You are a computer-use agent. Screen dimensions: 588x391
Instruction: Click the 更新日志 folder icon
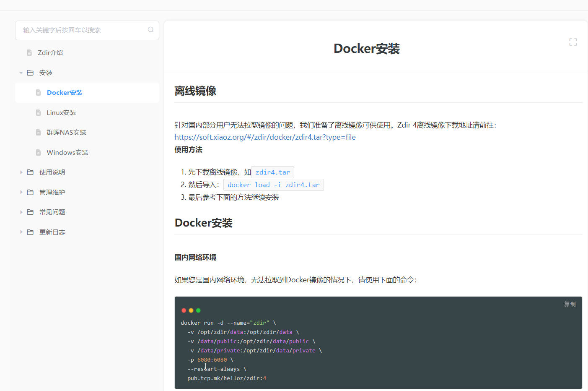pos(30,232)
